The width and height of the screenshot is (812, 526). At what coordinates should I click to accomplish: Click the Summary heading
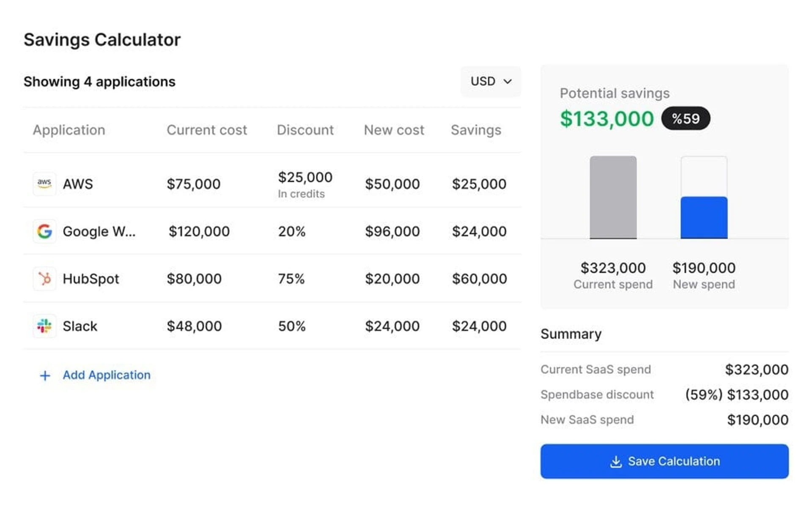(571, 334)
